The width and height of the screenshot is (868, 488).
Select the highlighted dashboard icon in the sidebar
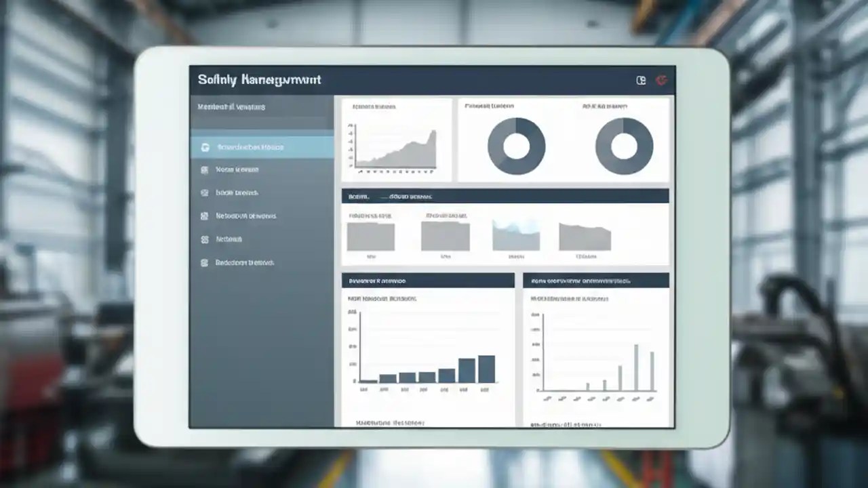tap(205, 146)
